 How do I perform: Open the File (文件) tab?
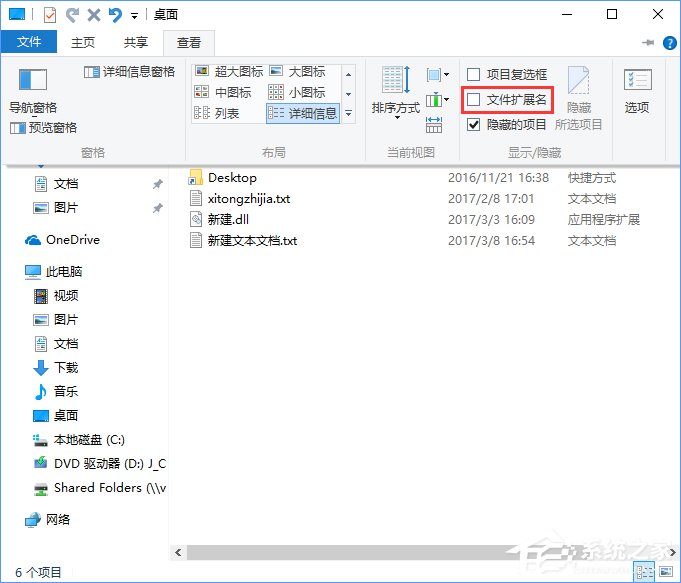click(x=29, y=42)
